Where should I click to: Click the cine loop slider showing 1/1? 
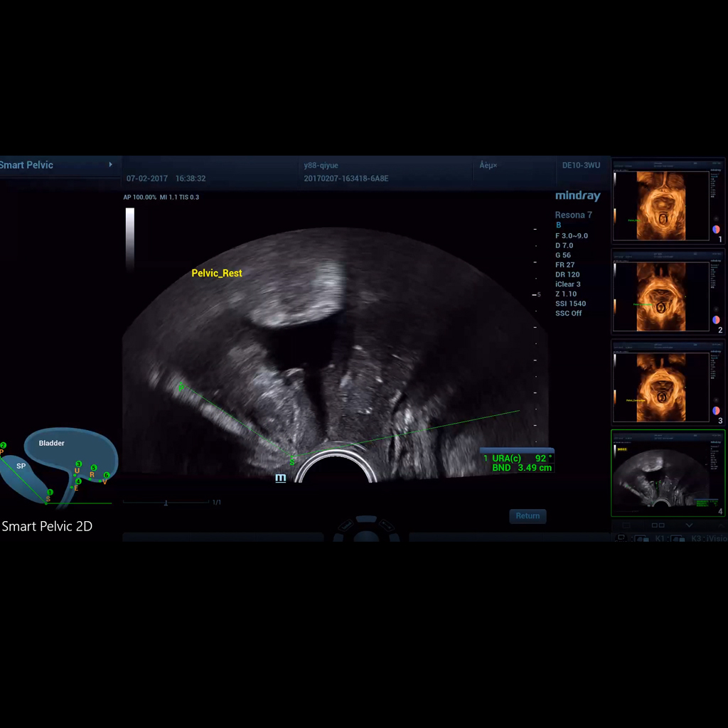tap(166, 502)
